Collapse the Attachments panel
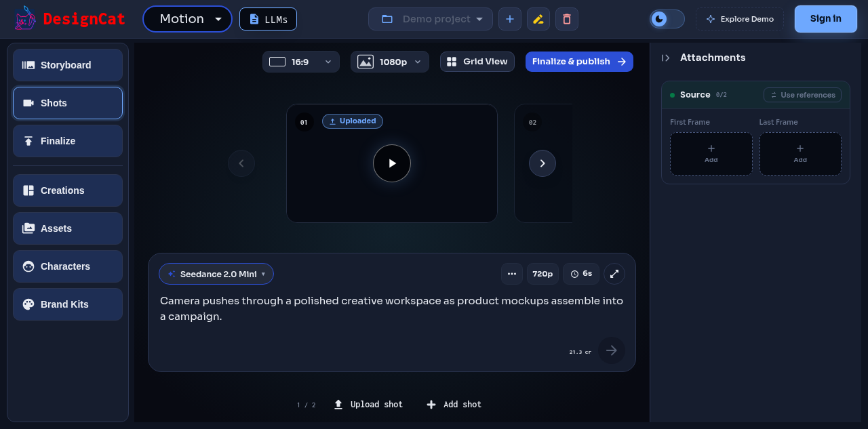This screenshot has width=868, height=429. pos(666,58)
